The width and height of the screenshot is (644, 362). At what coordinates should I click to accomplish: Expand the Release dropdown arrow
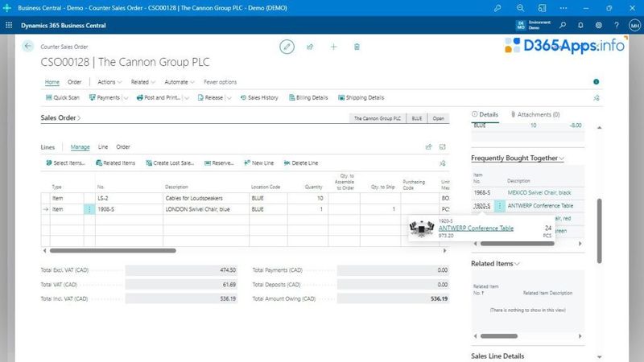229,98
